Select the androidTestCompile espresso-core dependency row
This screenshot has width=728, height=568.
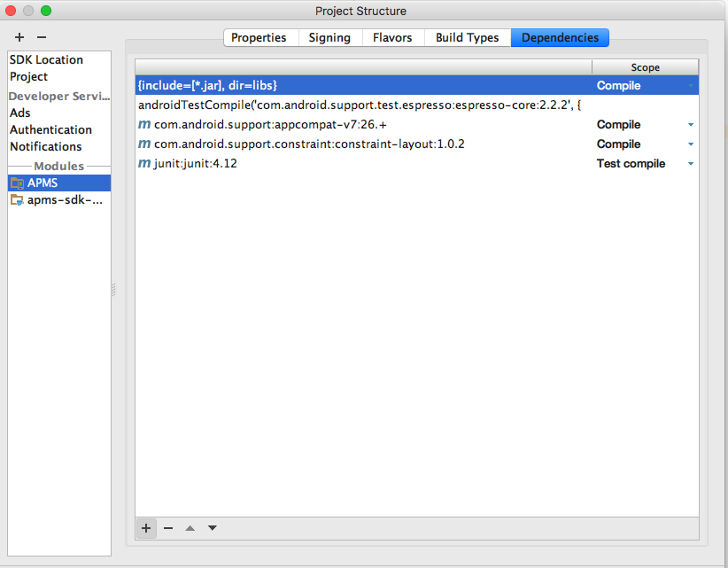[x=417, y=105]
